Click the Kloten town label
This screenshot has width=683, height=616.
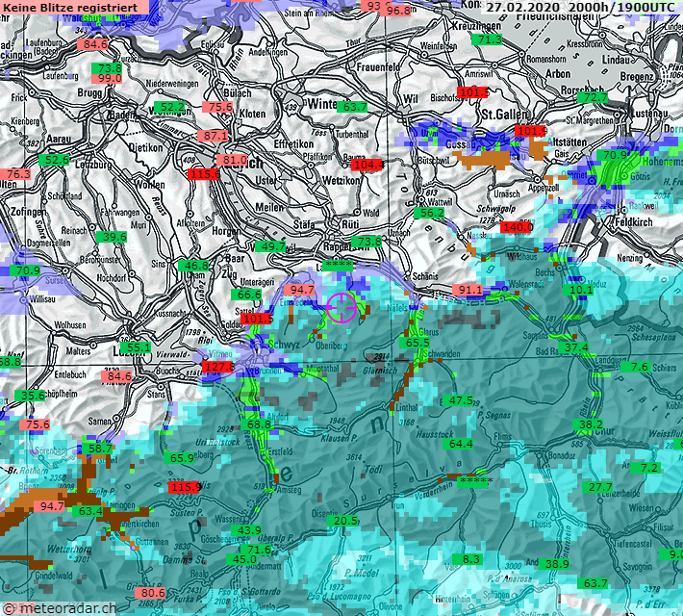252,114
